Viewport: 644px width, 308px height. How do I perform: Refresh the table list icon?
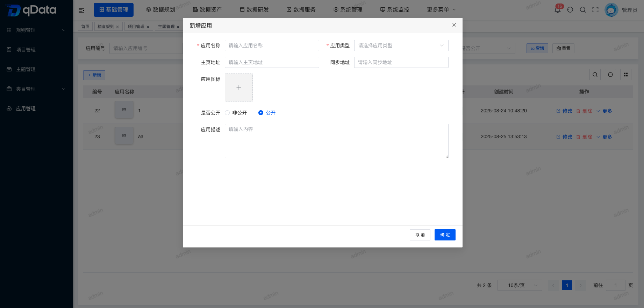tap(610, 75)
